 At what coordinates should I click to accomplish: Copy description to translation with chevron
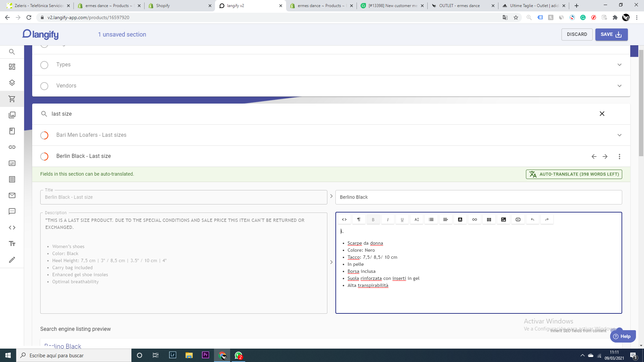(331, 262)
